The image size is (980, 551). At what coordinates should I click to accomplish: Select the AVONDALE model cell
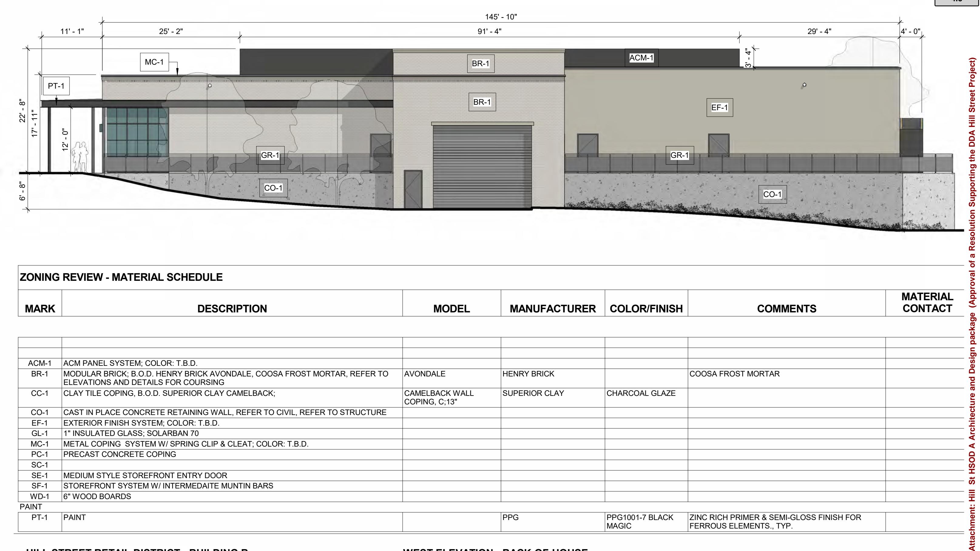tap(424, 374)
